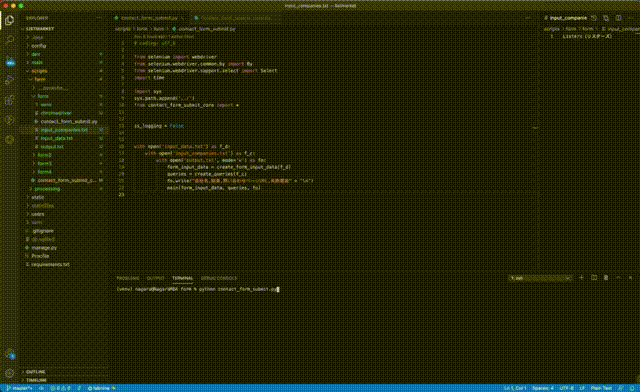Expand the config folder
640x392 pixels.
tap(39, 46)
